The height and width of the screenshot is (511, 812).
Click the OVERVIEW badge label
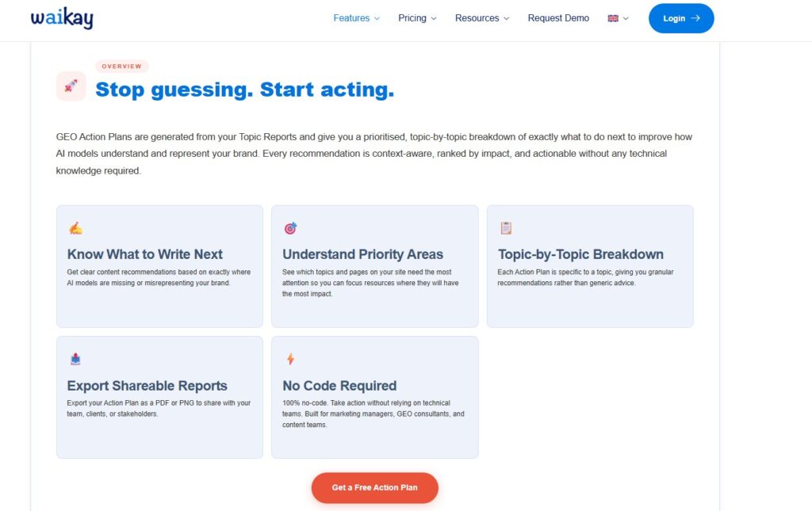pyautogui.click(x=121, y=67)
